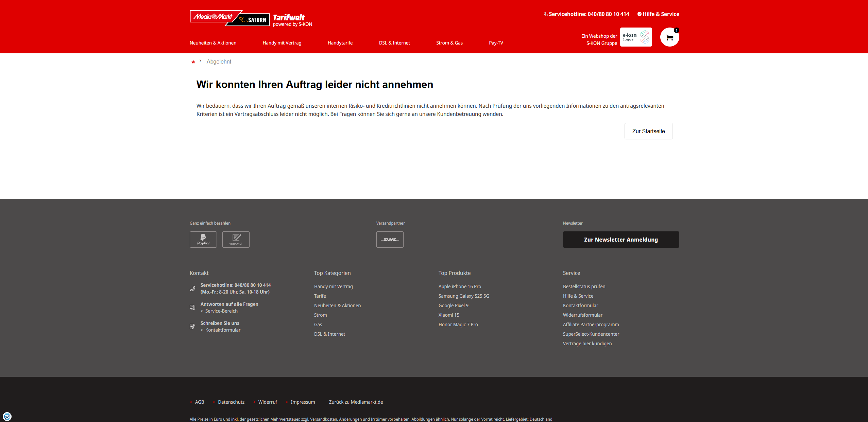Click the Zur Startseite button

pos(648,131)
